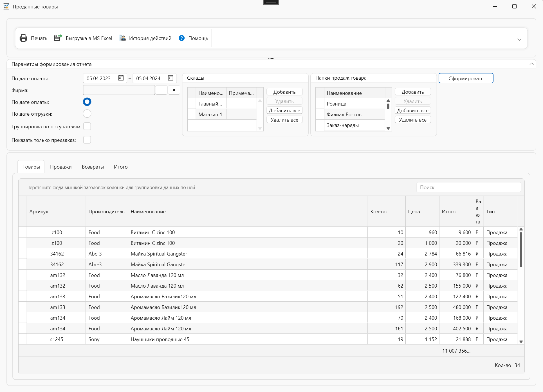Screen dimensions: 543x392
Task: Click the 'Поиск' search field
Action: (x=469, y=187)
